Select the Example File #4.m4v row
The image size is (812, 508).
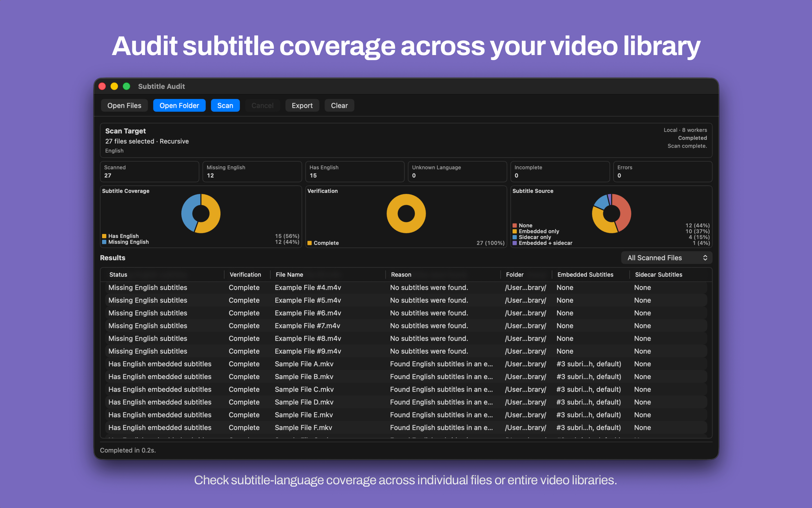(x=406, y=288)
